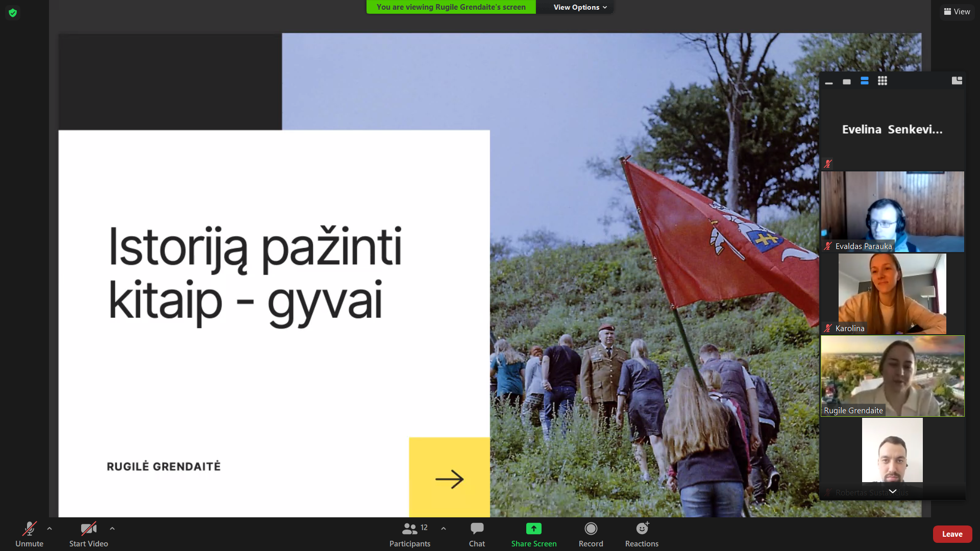Open the Participants list
This screenshot has height=551, width=980.
409,534
